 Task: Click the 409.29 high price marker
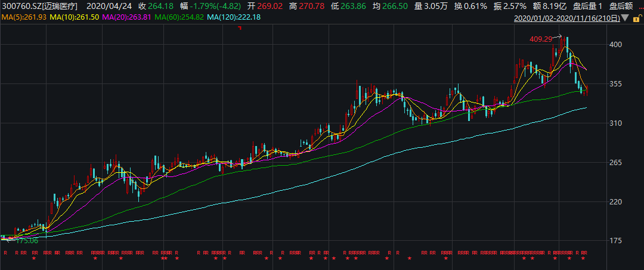(x=543, y=39)
